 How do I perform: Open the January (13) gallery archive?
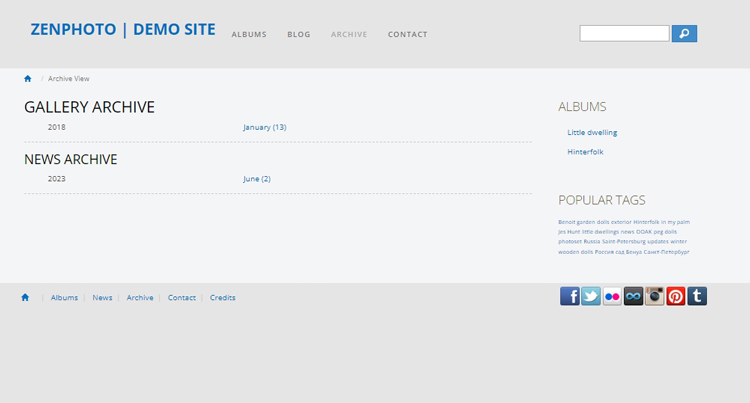(x=264, y=127)
